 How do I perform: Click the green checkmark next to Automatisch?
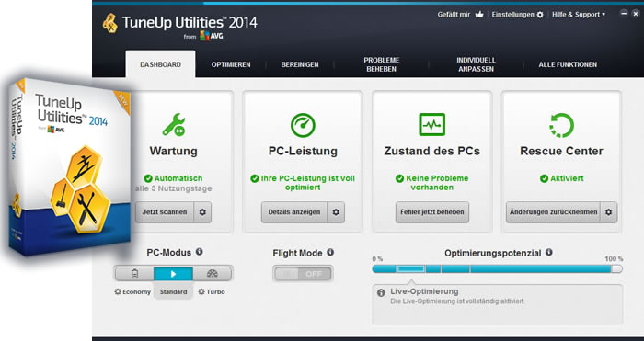[x=148, y=178]
